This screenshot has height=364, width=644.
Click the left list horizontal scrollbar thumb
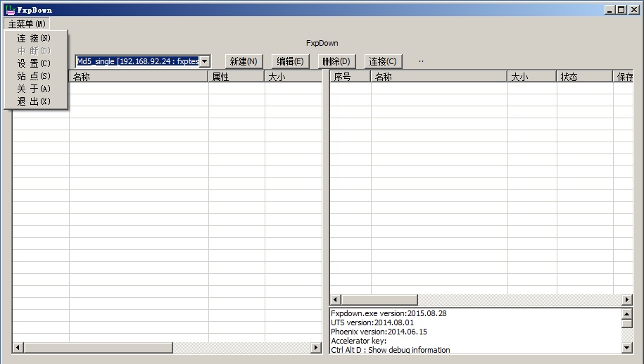[98, 348]
